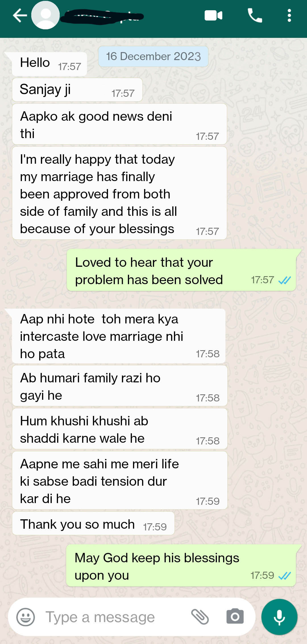Tap "Aapko ak good news deni thi" message
Image resolution: width=307 pixels, height=644 pixels.
coord(119,124)
